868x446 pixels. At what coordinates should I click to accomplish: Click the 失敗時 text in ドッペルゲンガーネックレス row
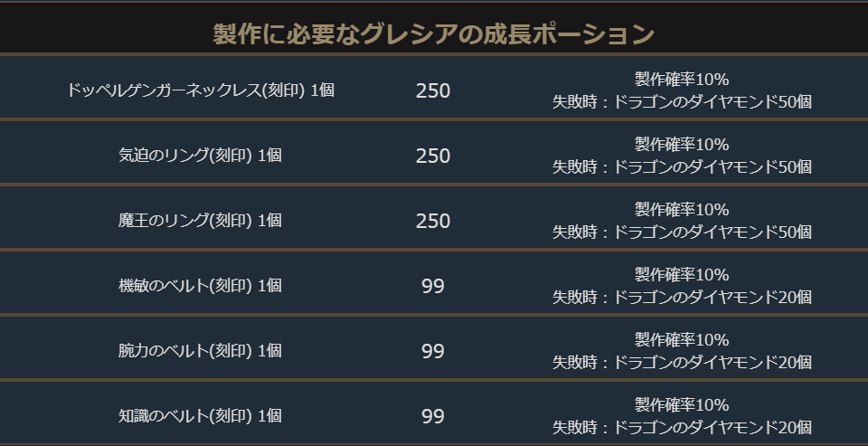pyautogui.click(x=682, y=102)
